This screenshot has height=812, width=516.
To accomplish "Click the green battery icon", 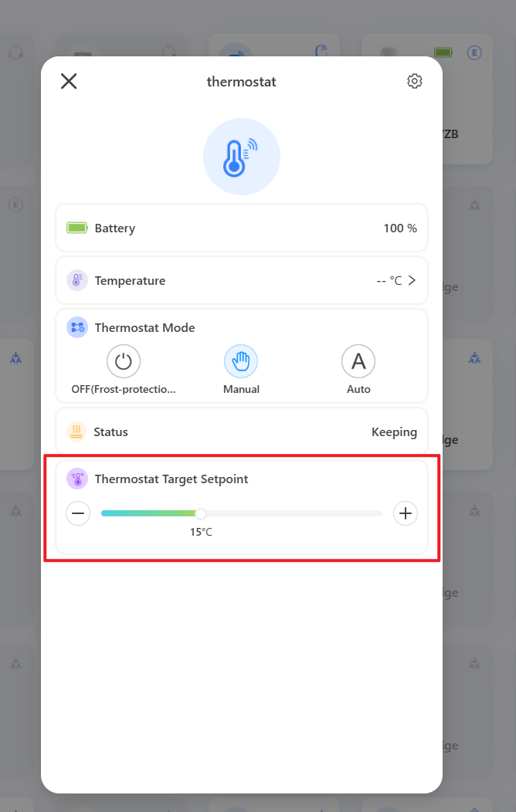I will point(77,228).
